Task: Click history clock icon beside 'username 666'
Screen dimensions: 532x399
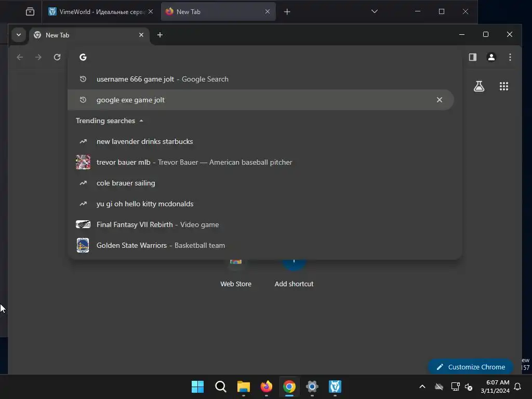Action: pyautogui.click(x=83, y=79)
